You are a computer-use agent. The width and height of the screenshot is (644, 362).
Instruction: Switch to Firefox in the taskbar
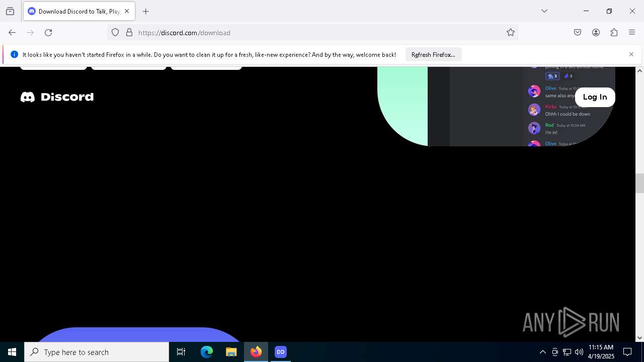click(256, 352)
